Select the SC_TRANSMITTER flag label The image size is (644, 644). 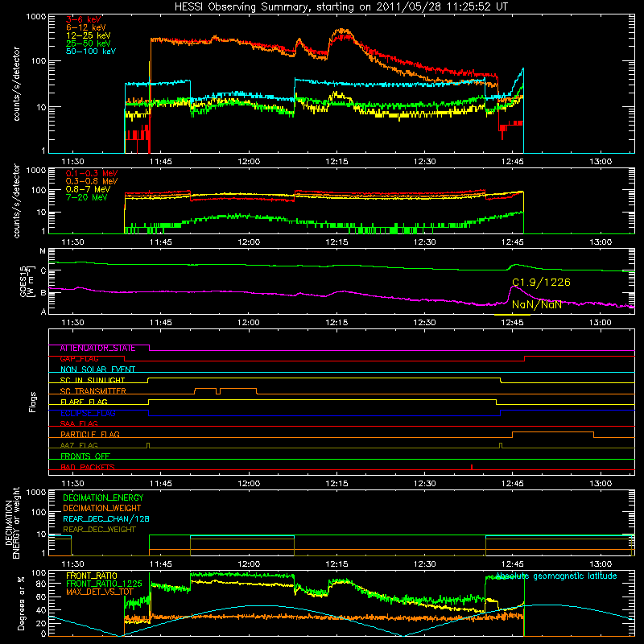pos(93,390)
